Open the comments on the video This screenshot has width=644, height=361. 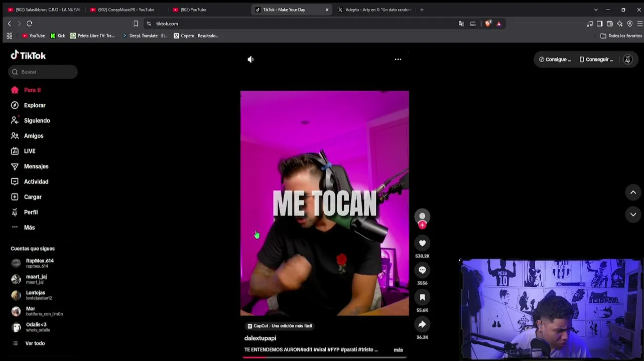(422, 270)
